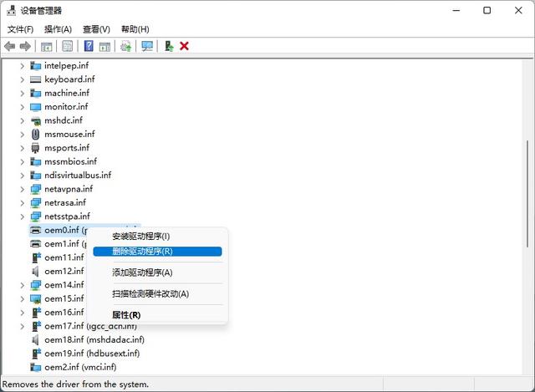Image resolution: width=535 pixels, height=392 pixels.
Task: Toggle the show/hide action pane icon
Action: 104,47
